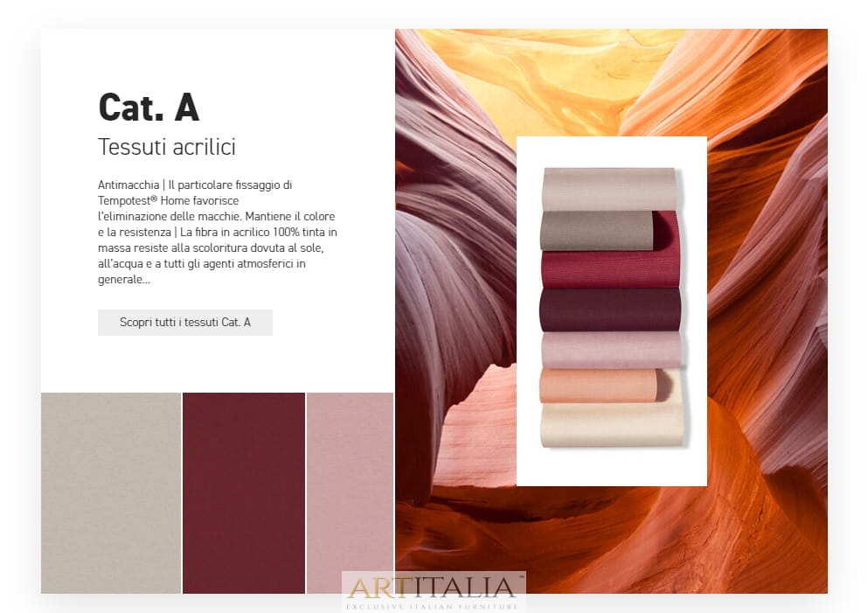Click the 'Scopri tutti i tessuti Cat. A' button
Image resolution: width=868 pixels, height=613 pixels.
(x=185, y=323)
